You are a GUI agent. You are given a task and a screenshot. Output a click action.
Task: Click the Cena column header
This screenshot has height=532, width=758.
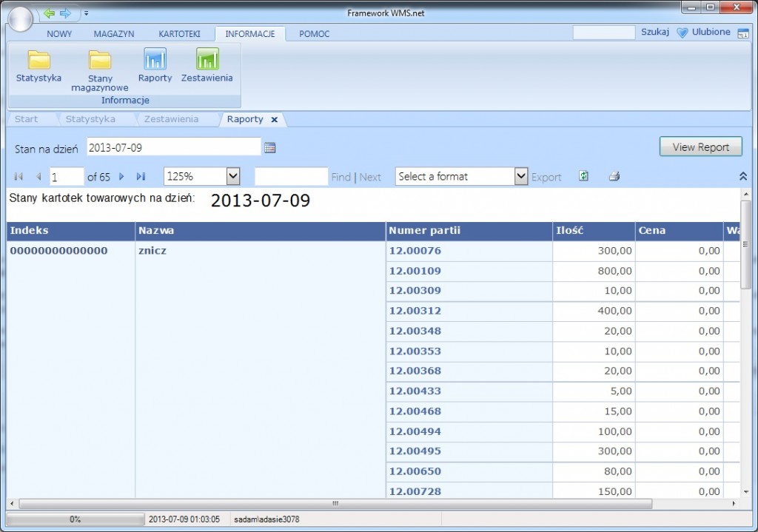click(680, 231)
